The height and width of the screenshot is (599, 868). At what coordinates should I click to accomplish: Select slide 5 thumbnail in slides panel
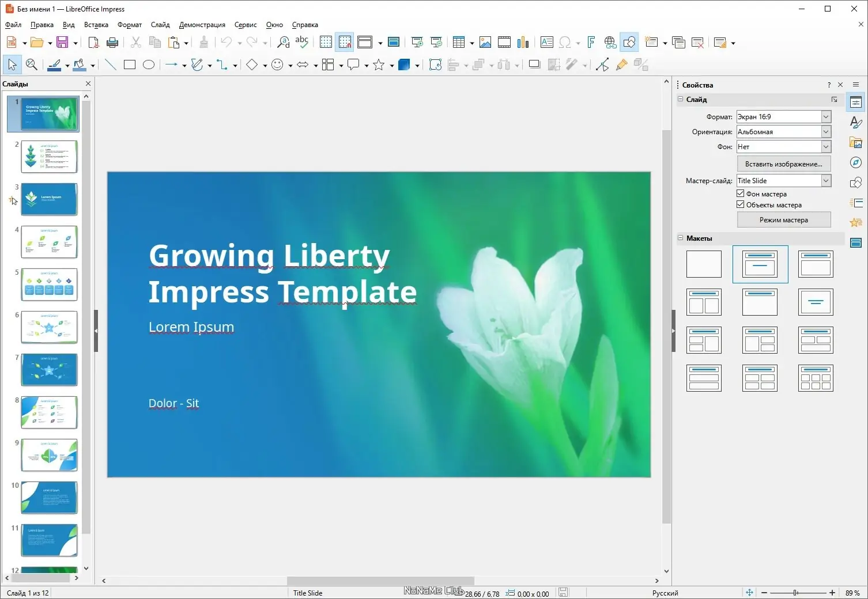pos(49,285)
